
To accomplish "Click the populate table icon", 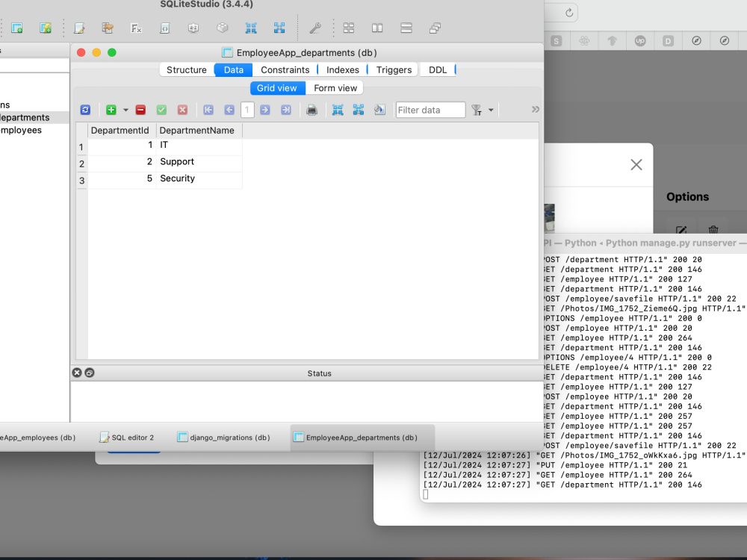I will [x=379, y=110].
